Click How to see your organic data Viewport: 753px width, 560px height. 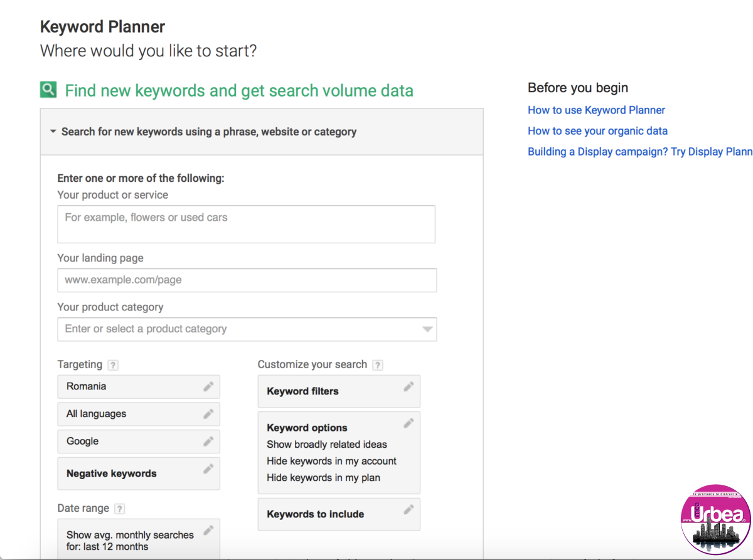tap(597, 131)
